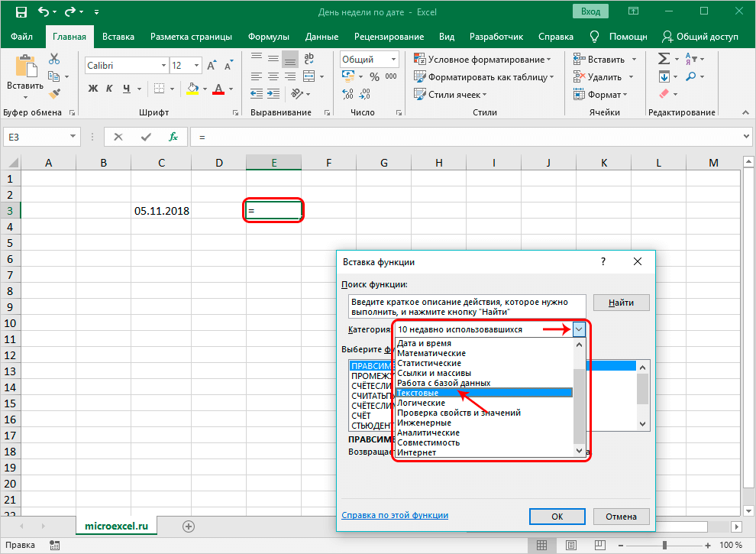Open the Fill down arrow icon
Screen dimensions: 756x554
coord(664,76)
